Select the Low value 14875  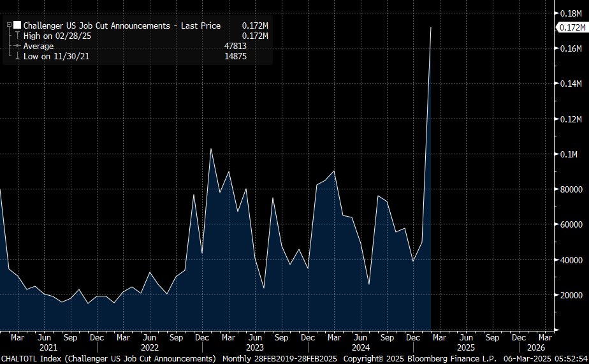[x=235, y=56]
